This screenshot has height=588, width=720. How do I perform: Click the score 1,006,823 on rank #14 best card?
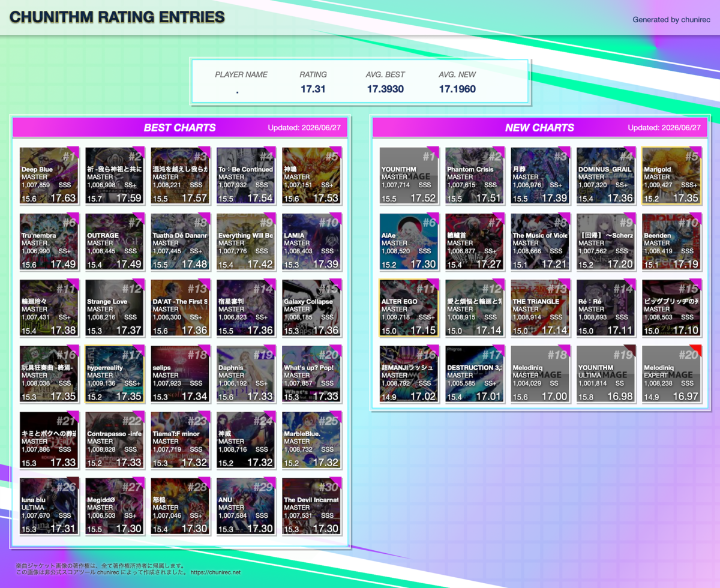pos(234,317)
